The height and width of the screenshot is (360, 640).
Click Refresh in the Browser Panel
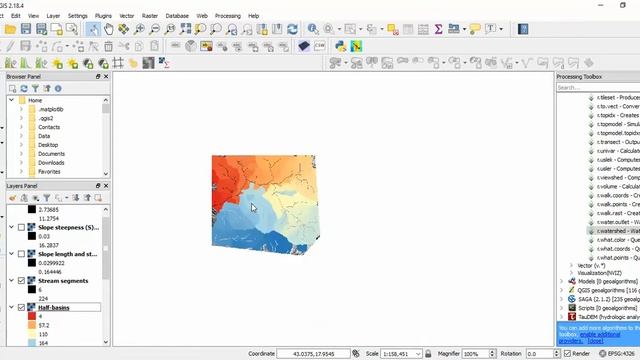coord(24,89)
